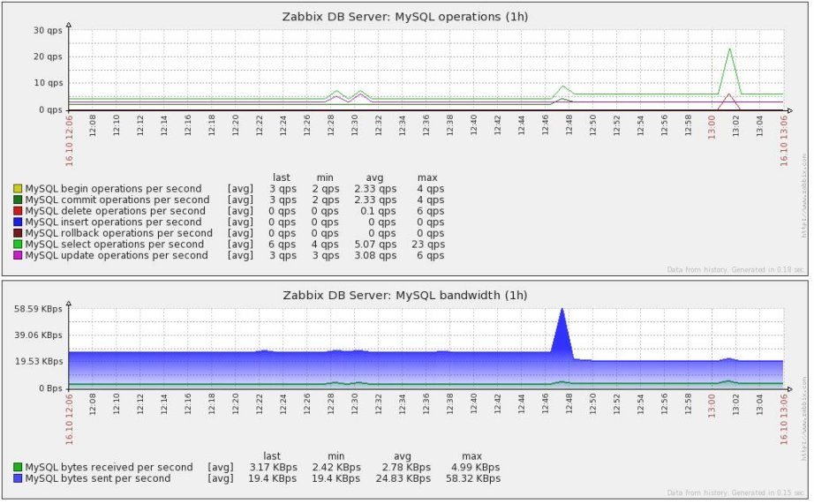Click 'MySQL delete operations per second' label

coord(116,211)
